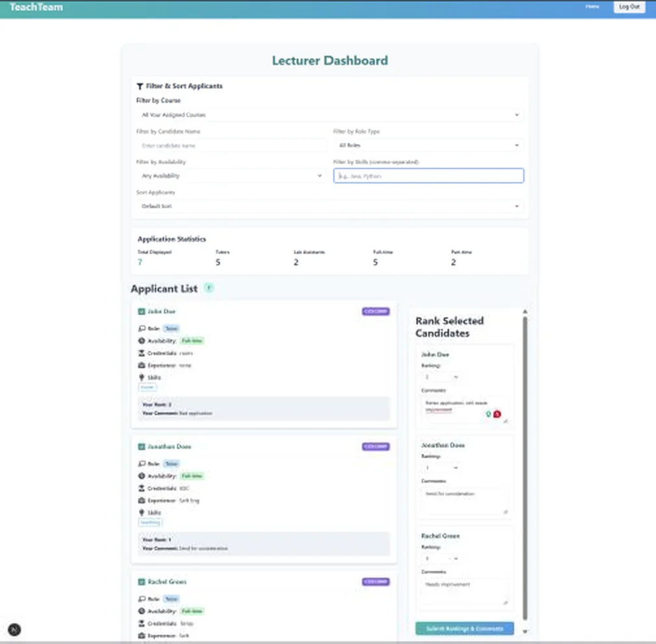Click the Credentials icon on John Doe's card
Viewport: 656px width, 644px height.
(141, 353)
